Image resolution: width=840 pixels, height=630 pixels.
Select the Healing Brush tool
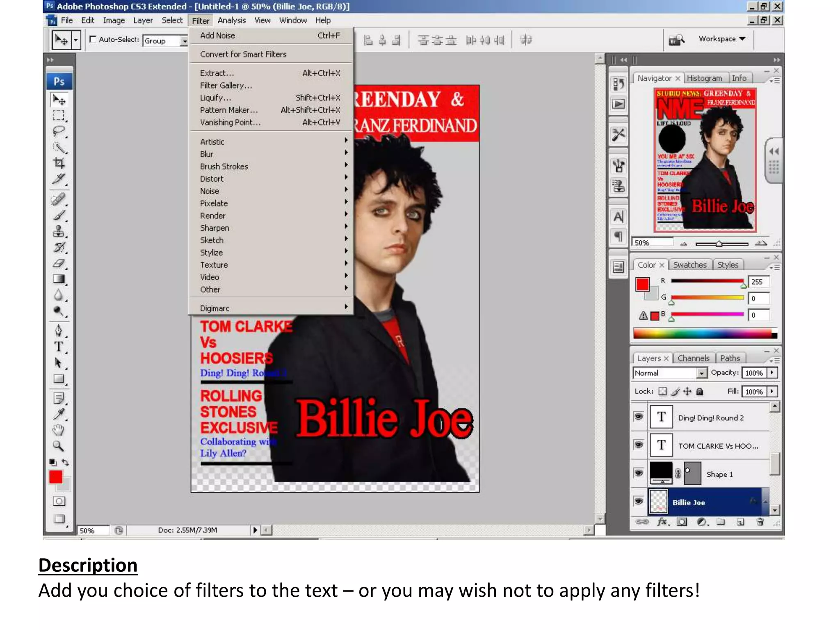pyautogui.click(x=59, y=199)
